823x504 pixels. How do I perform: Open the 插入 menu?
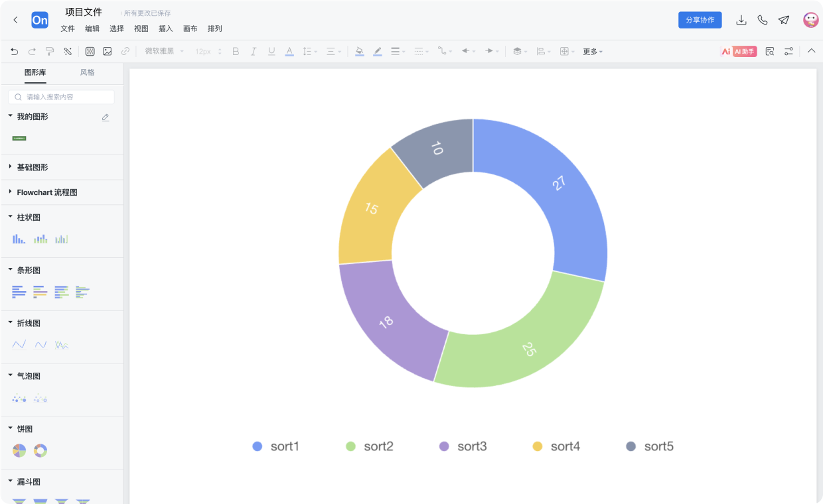click(165, 29)
